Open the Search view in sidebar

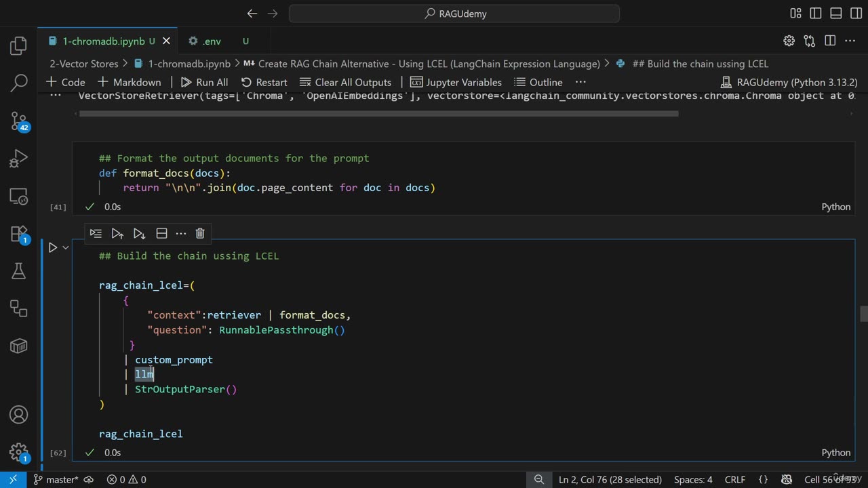click(18, 83)
